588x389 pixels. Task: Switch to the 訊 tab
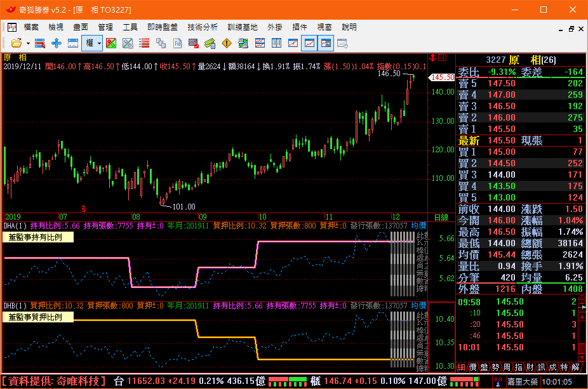coord(542,367)
